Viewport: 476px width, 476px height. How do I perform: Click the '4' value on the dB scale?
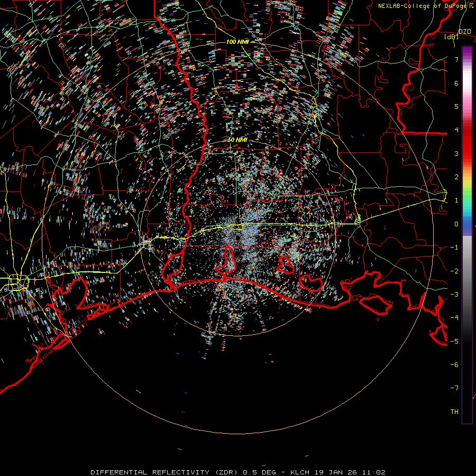click(x=456, y=130)
